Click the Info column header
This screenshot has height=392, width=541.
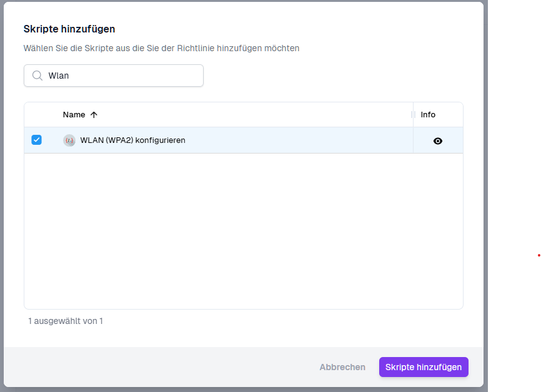(x=428, y=115)
